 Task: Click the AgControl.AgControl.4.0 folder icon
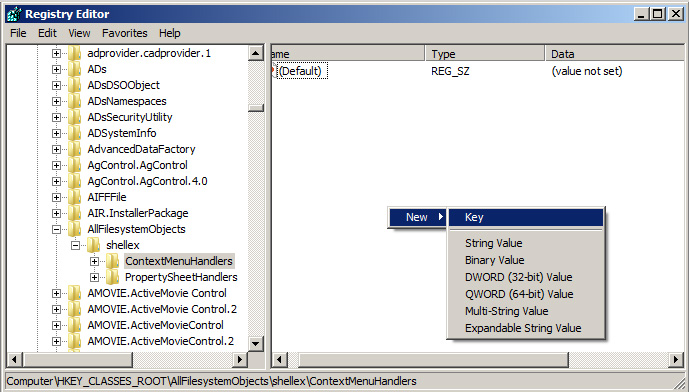coord(74,181)
